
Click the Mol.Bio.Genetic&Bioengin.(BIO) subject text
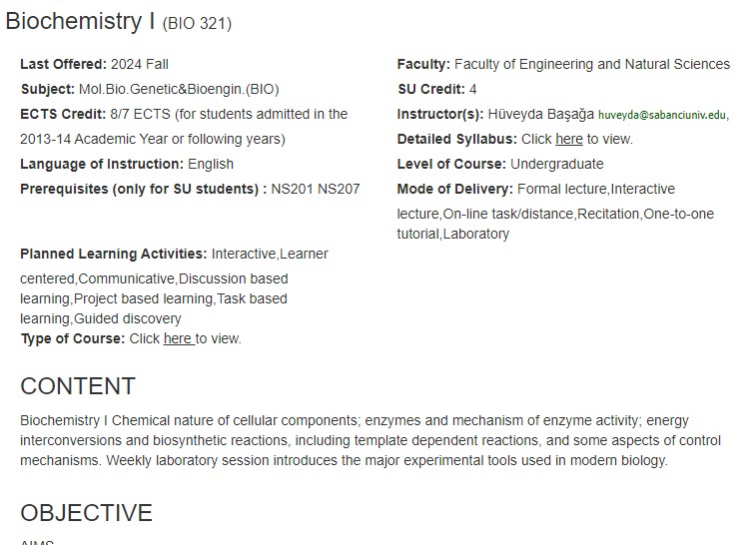[x=179, y=89]
